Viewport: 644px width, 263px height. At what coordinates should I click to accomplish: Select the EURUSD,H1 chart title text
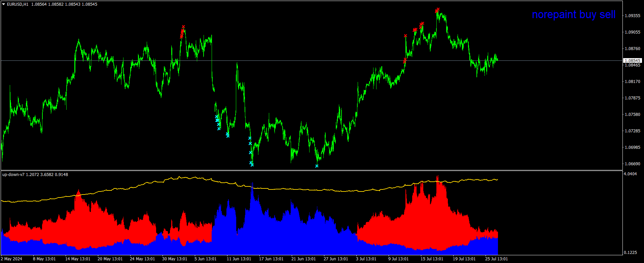point(17,4)
